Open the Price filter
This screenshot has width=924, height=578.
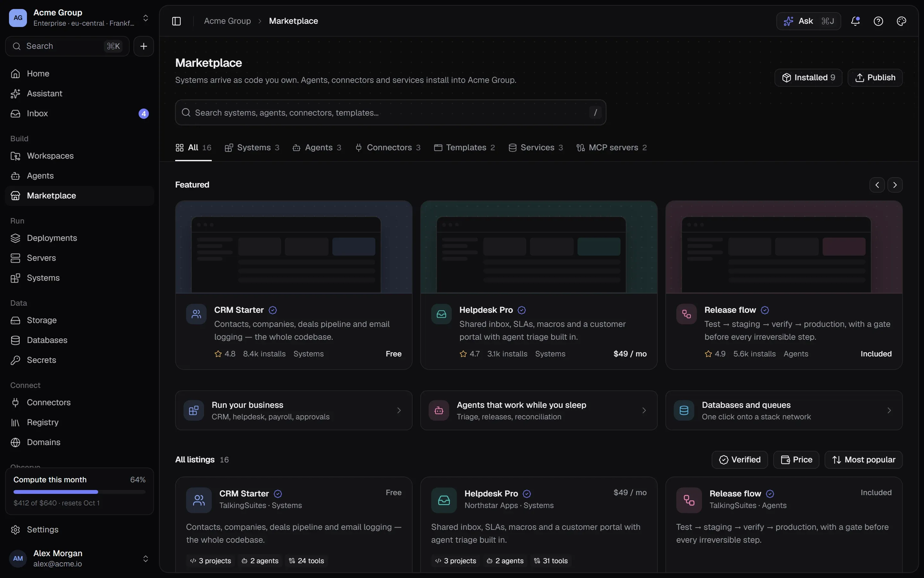coord(796,460)
